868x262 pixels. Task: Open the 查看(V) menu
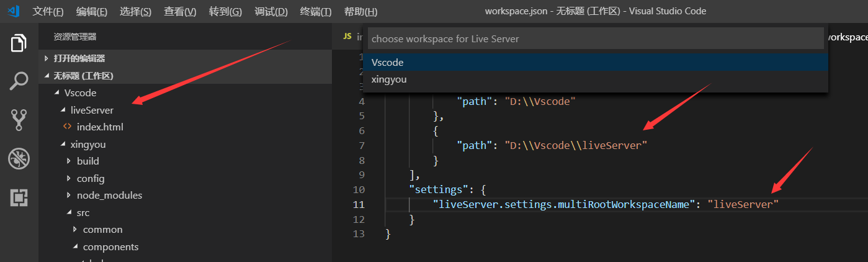click(180, 11)
